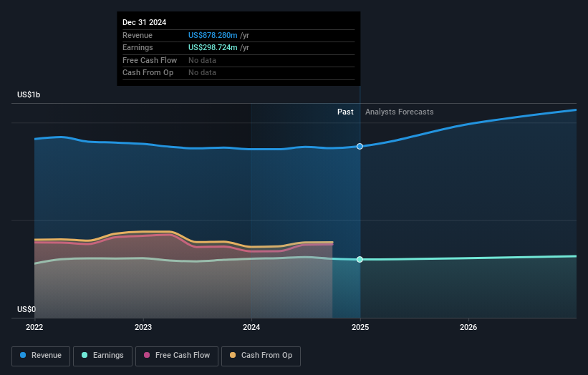Click the Cash From Op label in tooltip
Viewport: 588px width, 375px height.
point(148,73)
